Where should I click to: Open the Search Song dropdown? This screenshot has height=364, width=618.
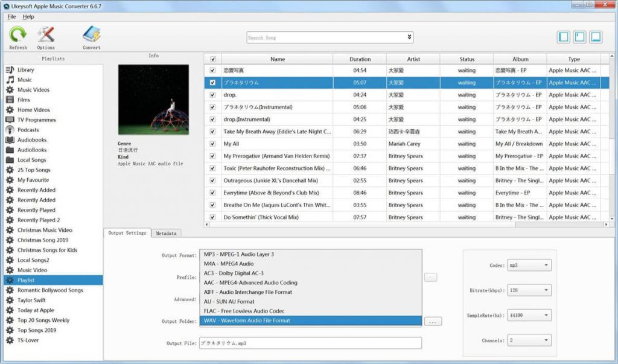(x=409, y=37)
